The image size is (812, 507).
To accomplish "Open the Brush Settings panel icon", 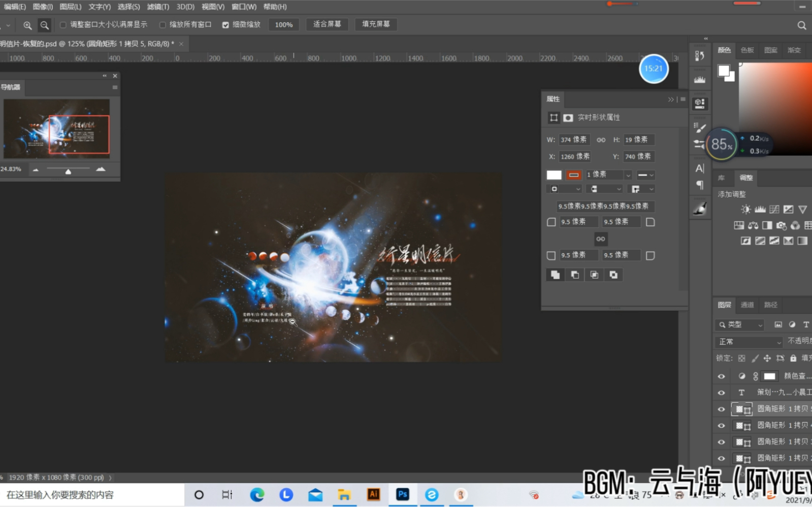I will [700, 128].
